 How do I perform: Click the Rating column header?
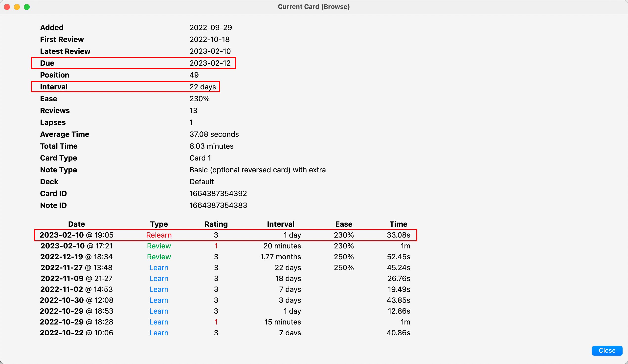(216, 224)
